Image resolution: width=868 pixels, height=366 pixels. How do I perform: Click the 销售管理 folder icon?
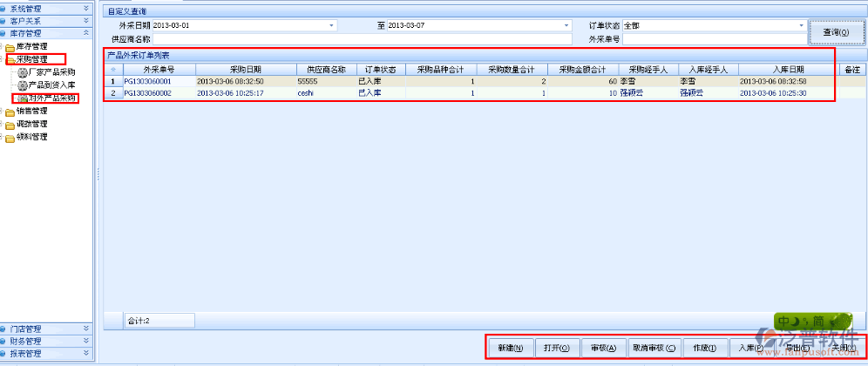click(x=10, y=112)
